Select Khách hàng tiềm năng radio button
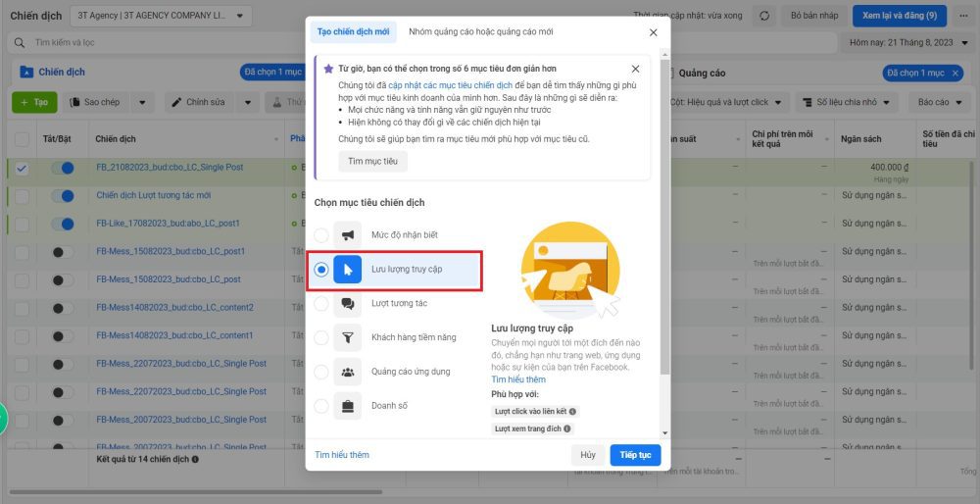 [x=321, y=337]
